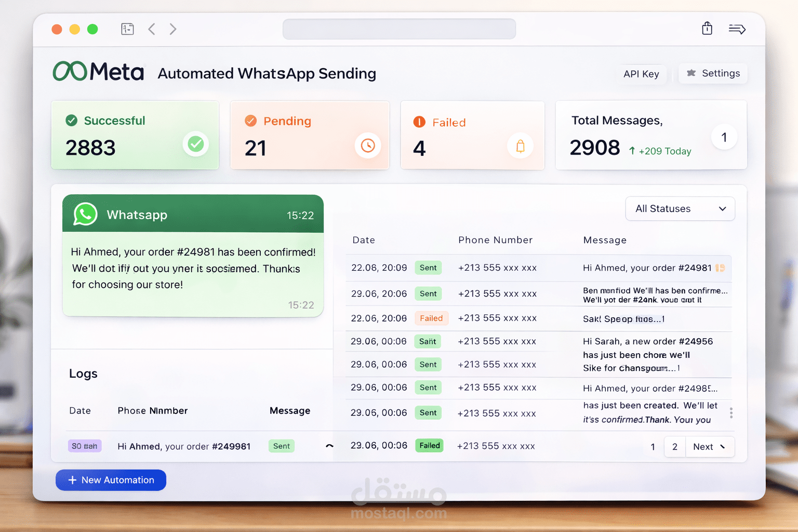Click the purple tag in the Logs row
798x532 pixels.
[x=85, y=446]
